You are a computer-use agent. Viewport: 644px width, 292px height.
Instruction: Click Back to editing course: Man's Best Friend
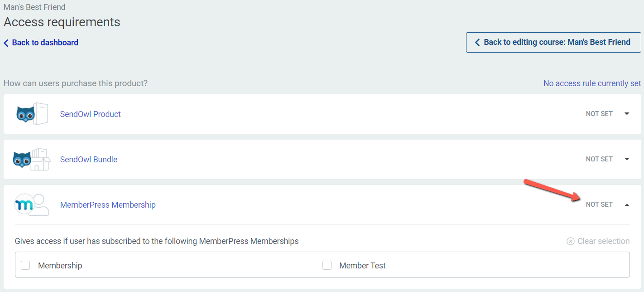(553, 42)
